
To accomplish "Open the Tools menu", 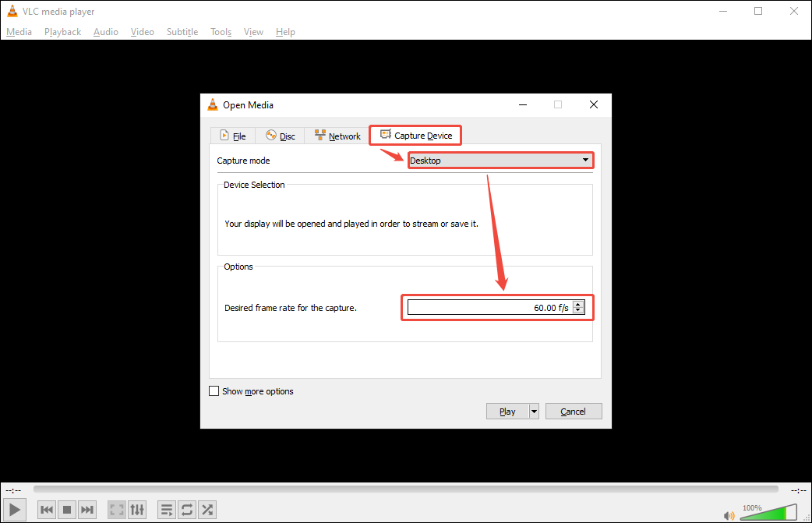I will (x=221, y=32).
